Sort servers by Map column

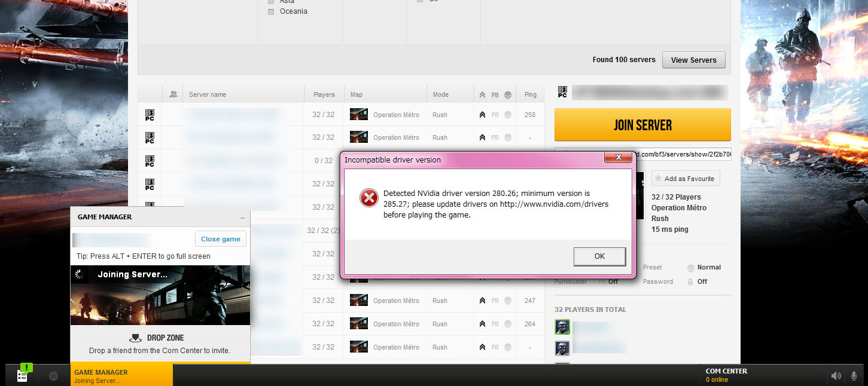tap(357, 94)
